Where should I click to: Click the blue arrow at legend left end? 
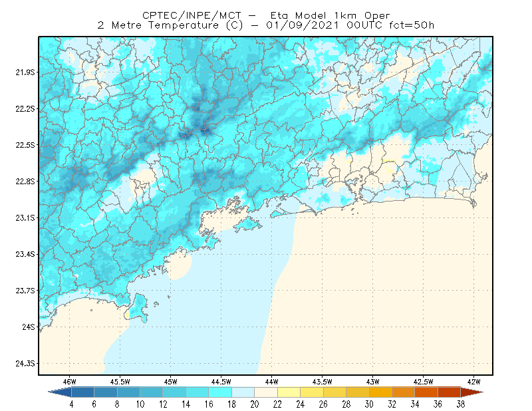[60, 392]
